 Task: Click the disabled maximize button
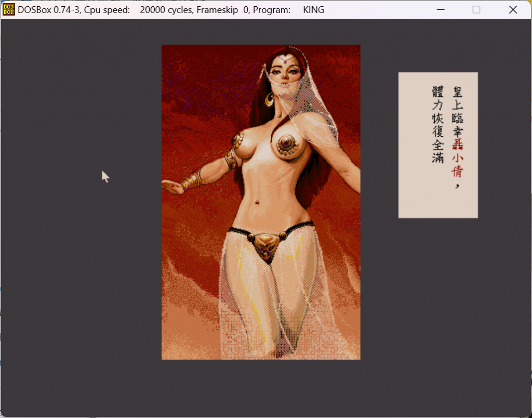tap(476, 10)
